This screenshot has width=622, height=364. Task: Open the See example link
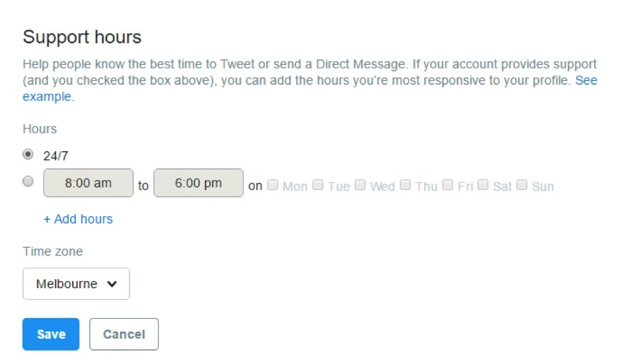[586, 81]
